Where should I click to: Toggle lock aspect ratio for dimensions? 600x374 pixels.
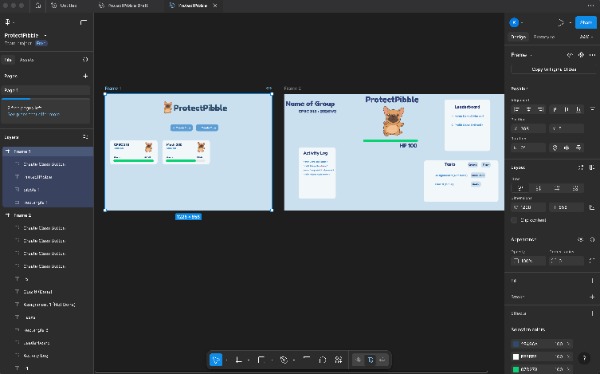592,207
